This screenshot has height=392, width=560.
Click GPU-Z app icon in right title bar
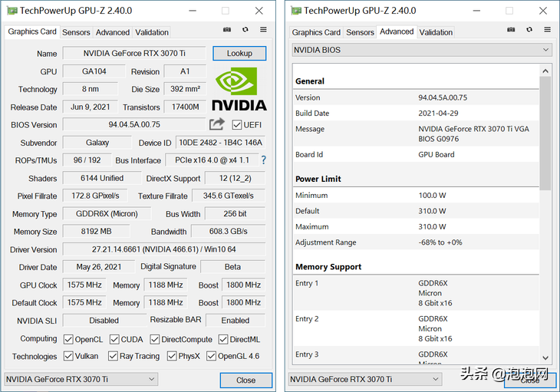pos(296,11)
